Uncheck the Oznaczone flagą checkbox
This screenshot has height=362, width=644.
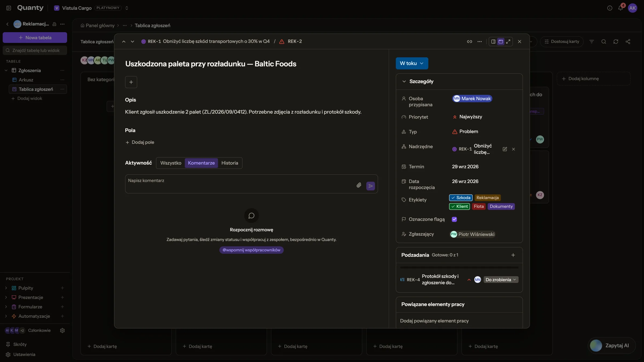(x=454, y=219)
